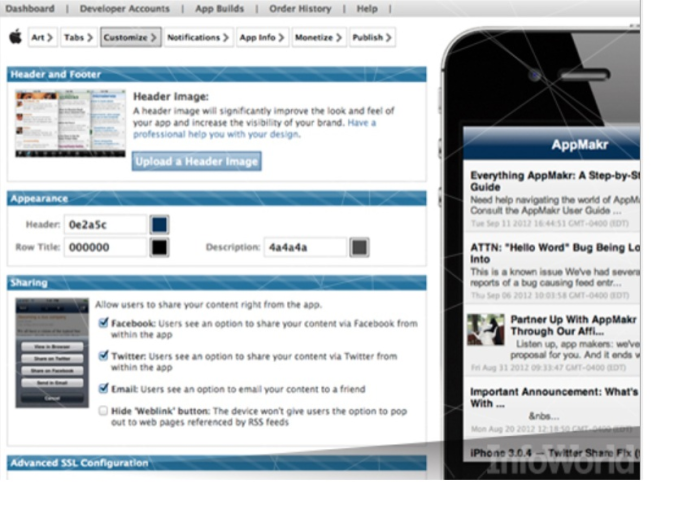The width and height of the screenshot is (700, 523).
Task: Uncheck the Facebook sharing option
Action: (104, 323)
